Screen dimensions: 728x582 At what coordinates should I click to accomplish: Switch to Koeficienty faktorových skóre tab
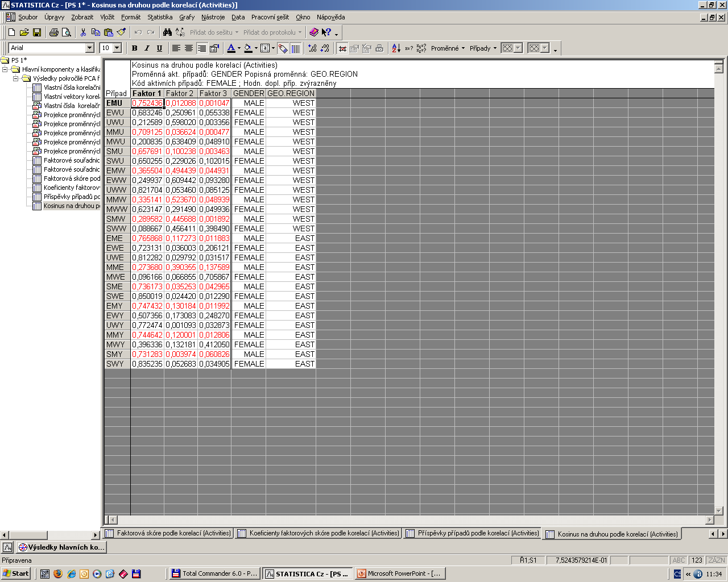click(318, 533)
